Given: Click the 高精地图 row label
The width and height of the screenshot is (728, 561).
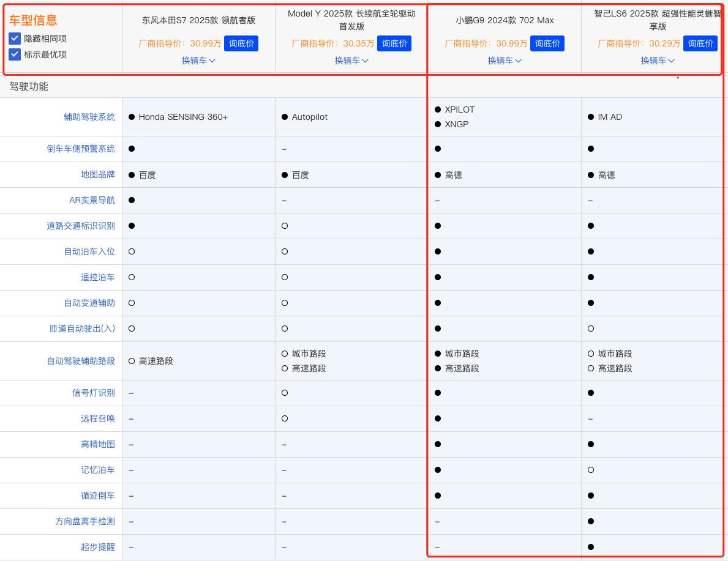Looking at the screenshot, I should (x=98, y=445).
